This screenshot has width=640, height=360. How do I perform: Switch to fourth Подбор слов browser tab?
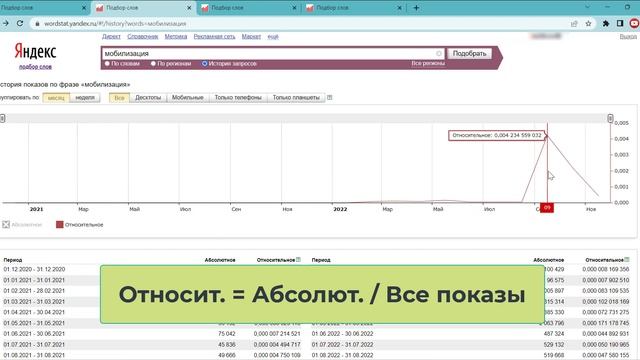click(x=354, y=8)
